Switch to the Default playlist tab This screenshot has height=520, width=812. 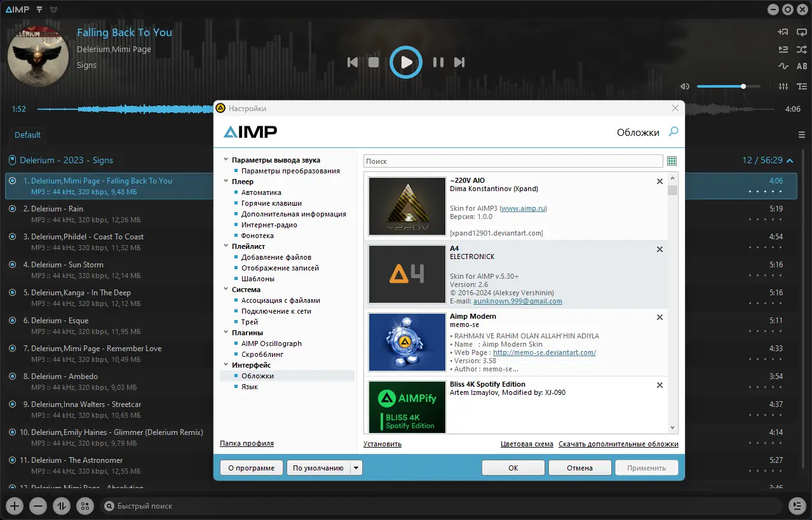pos(27,135)
